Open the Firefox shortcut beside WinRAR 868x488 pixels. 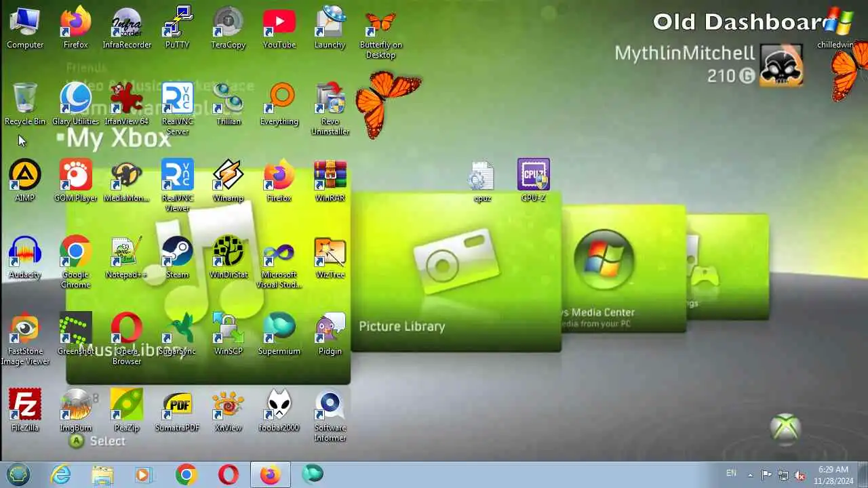click(x=279, y=181)
